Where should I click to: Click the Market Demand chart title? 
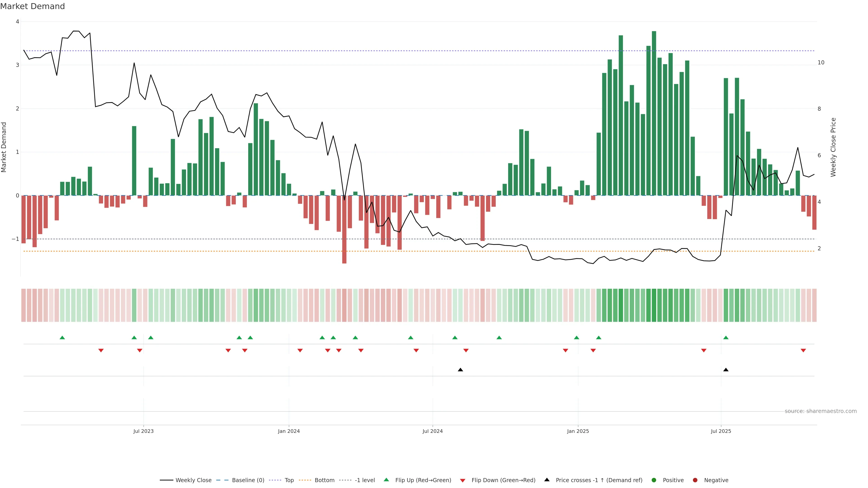pos(32,6)
